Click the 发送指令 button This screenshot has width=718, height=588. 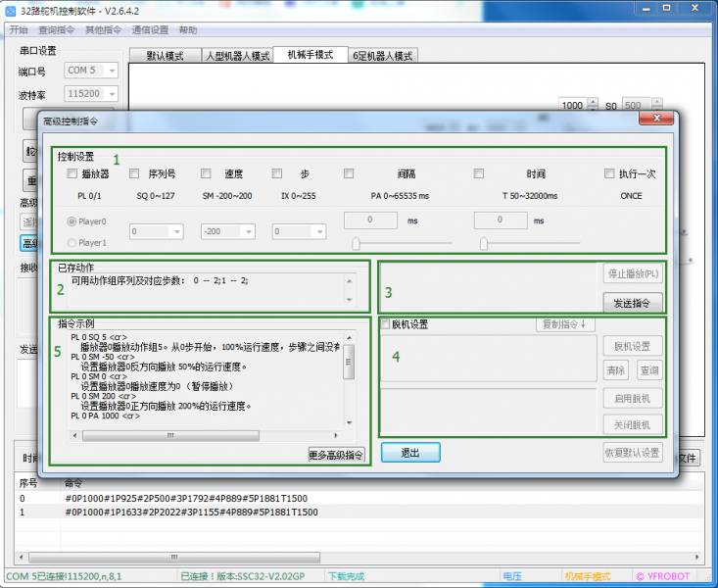(632, 302)
